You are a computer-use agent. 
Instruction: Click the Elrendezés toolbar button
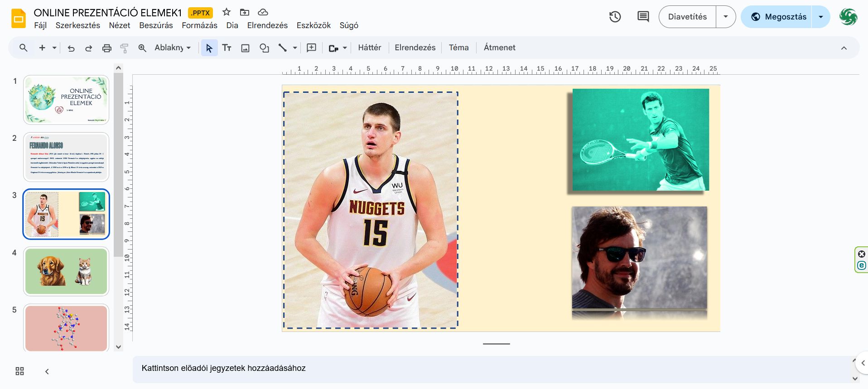point(415,48)
